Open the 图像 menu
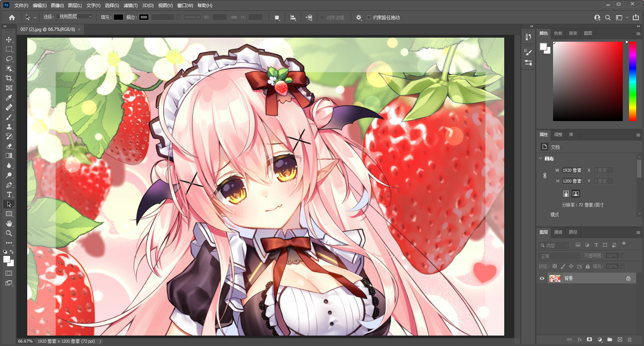Image resolution: width=644 pixels, height=346 pixels. pos(57,5)
